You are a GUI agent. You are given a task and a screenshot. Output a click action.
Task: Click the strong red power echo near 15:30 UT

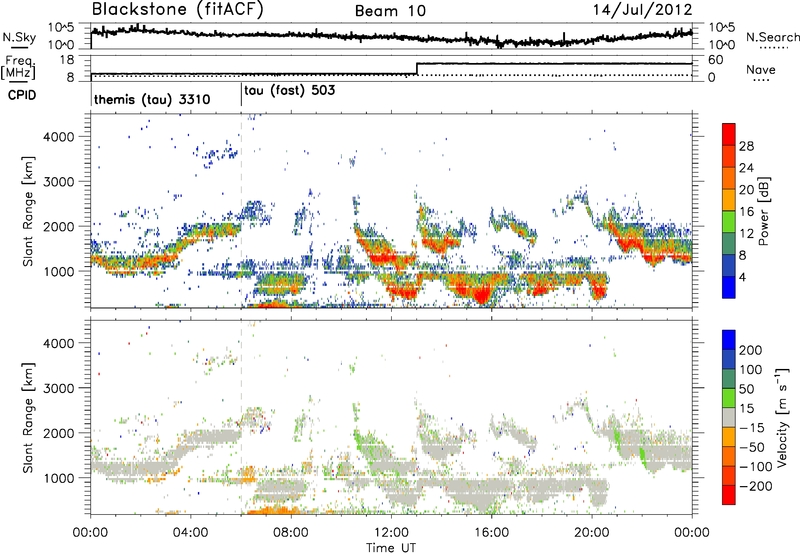pyautogui.click(x=481, y=294)
